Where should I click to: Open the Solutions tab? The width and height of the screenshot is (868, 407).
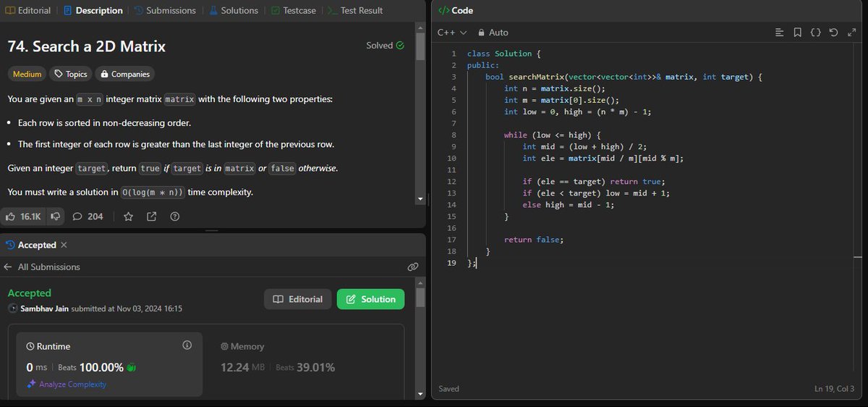pyautogui.click(x=234, y=11)
